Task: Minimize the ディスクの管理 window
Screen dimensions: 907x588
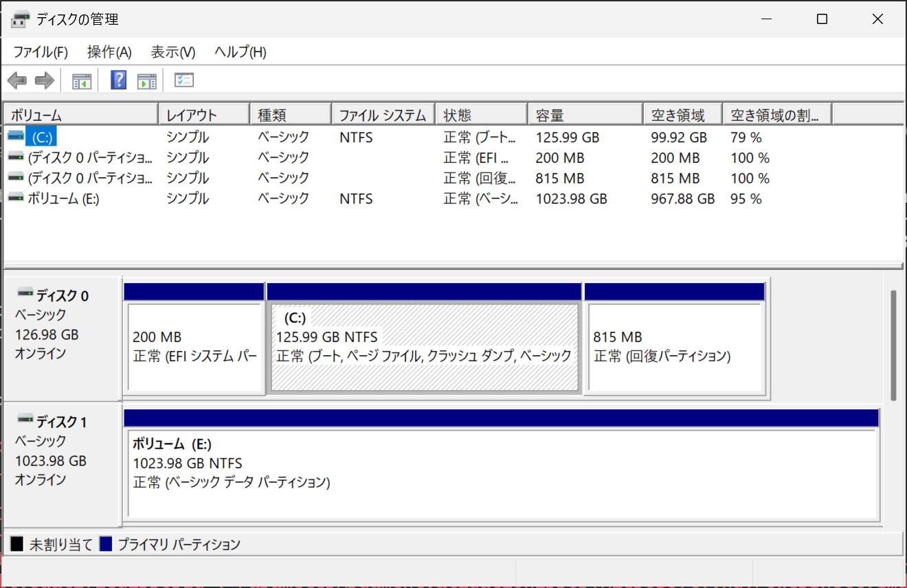Action: pyautogui.click(x=766, y=19)
